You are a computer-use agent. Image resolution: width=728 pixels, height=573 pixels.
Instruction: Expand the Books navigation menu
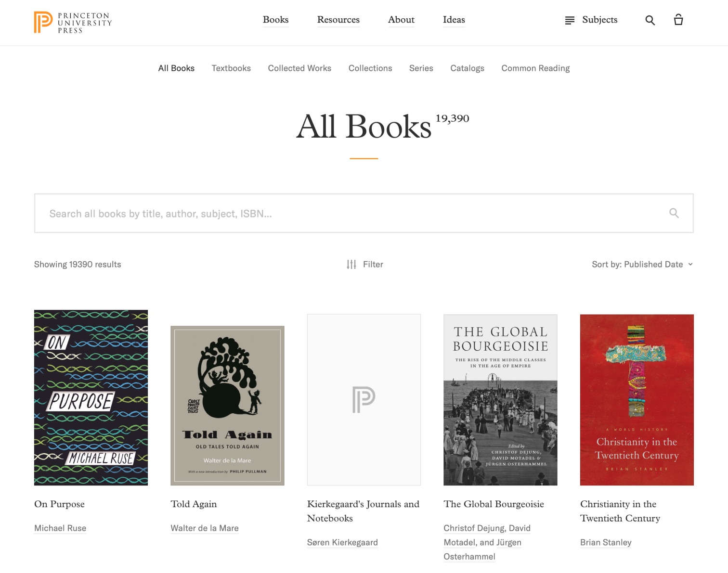click(275, 20)
